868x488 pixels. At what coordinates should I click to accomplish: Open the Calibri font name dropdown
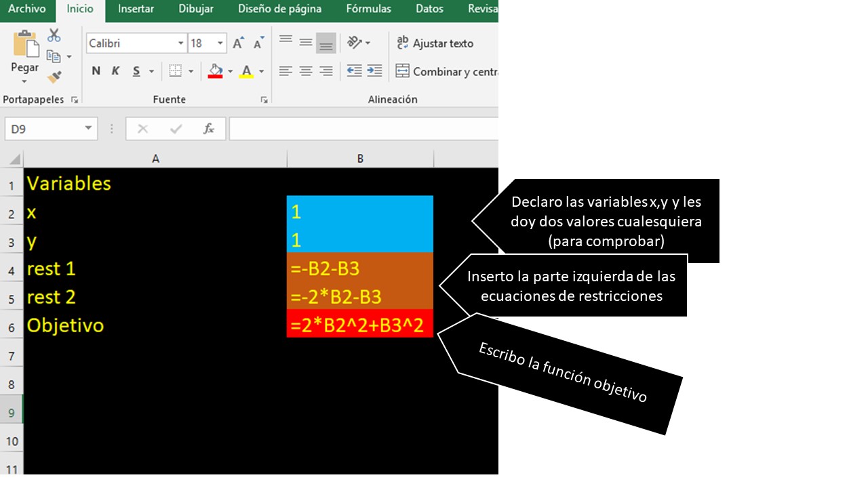tap(181, 43)
